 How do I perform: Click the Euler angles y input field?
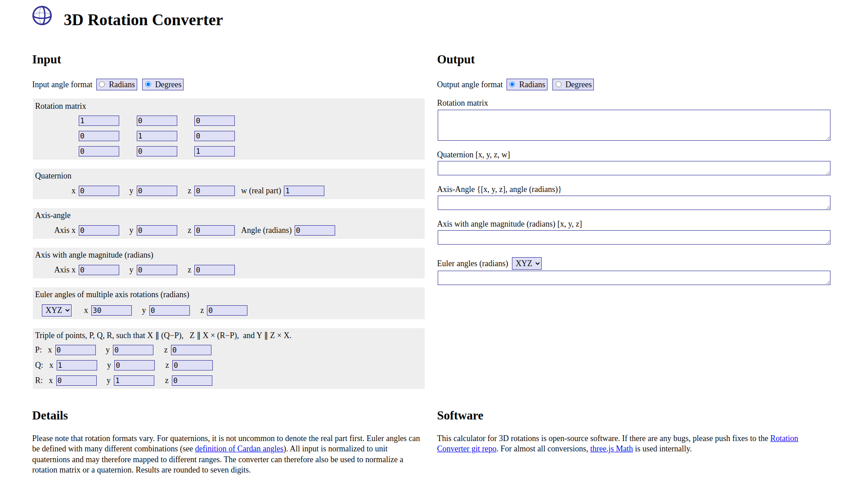[170, 311]
